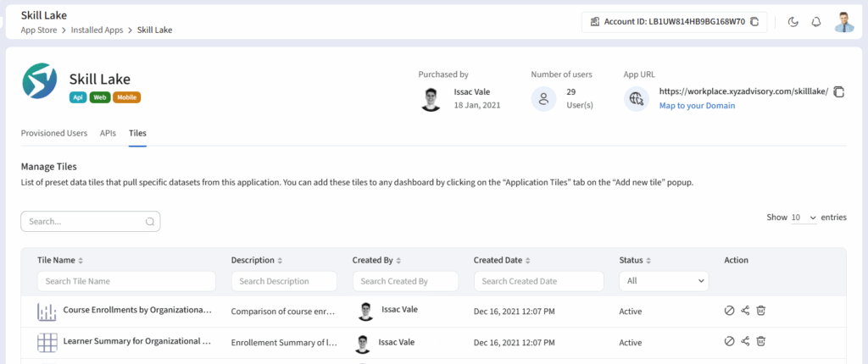Go to Installed Apps breadcrumb
This screenshot has height=364, width=868.
[97, 30]
